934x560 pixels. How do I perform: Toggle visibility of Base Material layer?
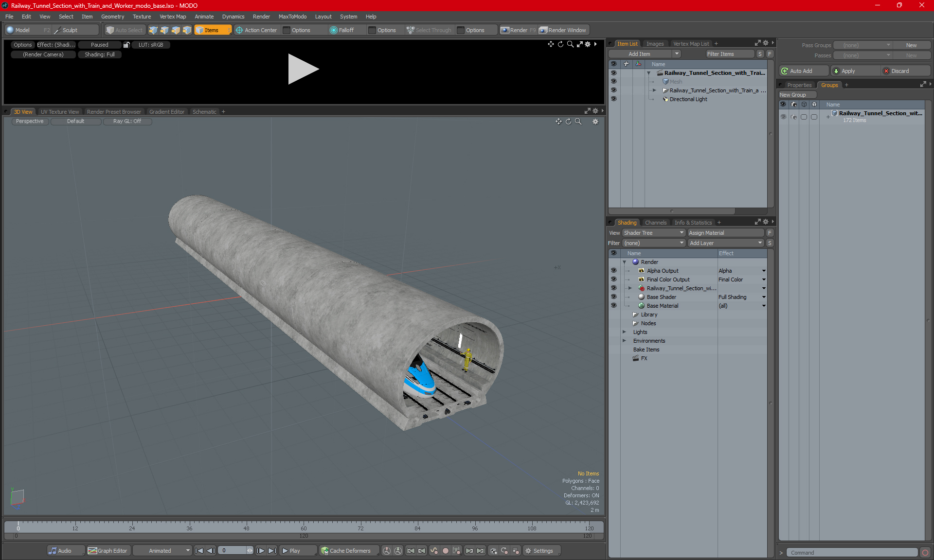tap(613, 305)
